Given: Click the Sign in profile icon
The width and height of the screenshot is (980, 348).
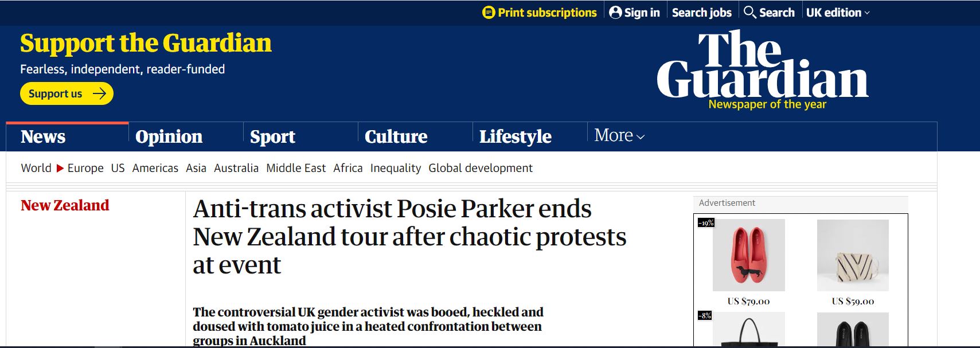Looking at the screenshot, I should (x=615, y=13).
